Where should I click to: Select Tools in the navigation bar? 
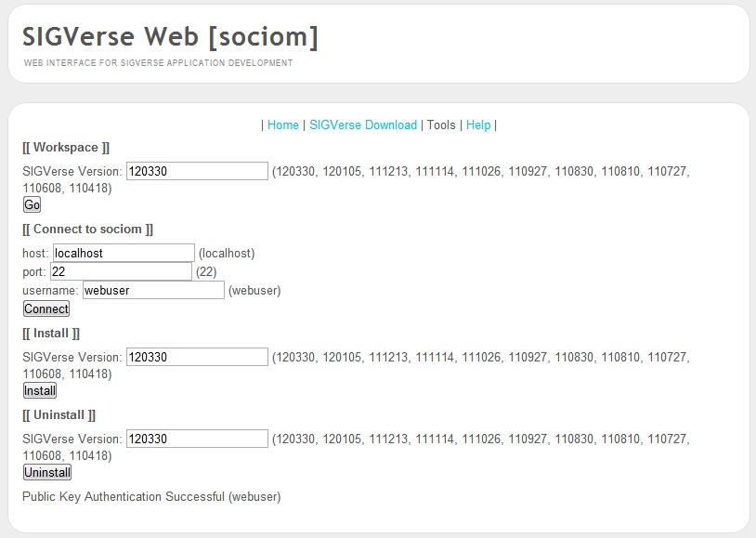coord(441,125)
